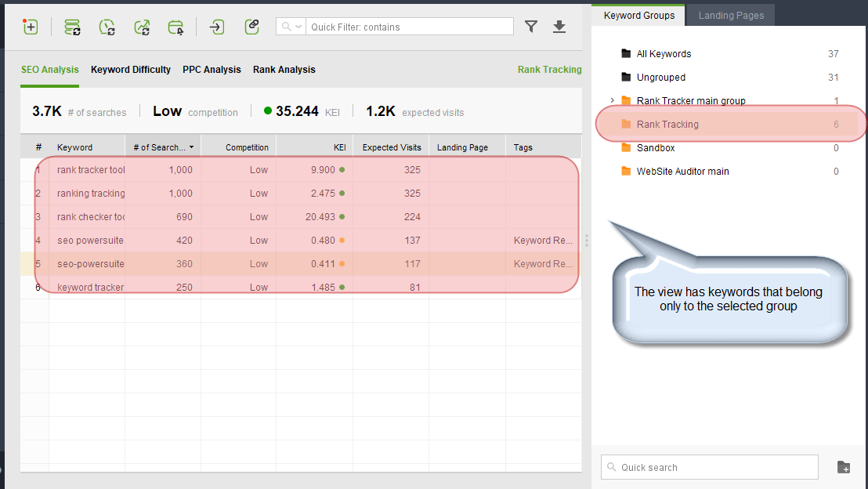Click the WebSite Auditor main folder icon
Viewport: 868px width, 489px height.
pyautogui.click(x=626, y=171)
